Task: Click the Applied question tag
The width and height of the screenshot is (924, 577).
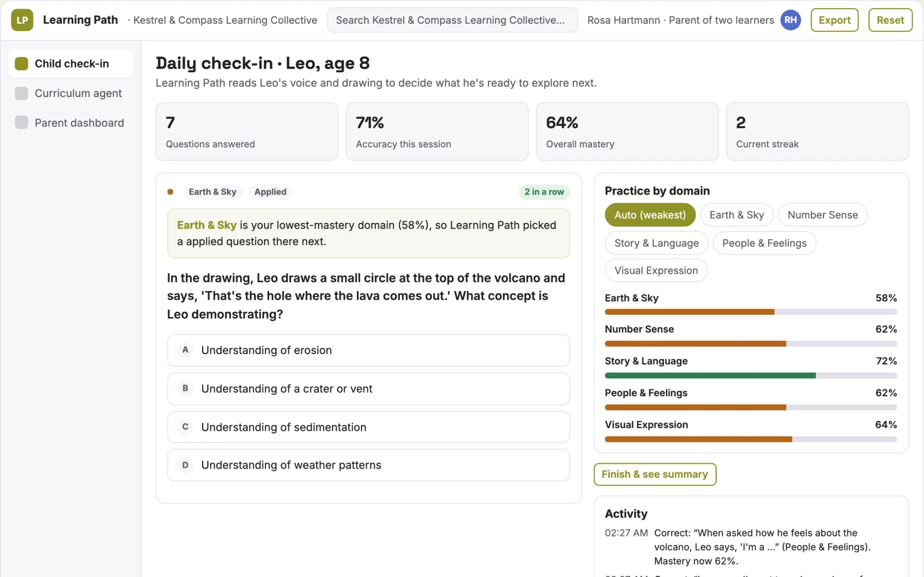Action: click(x=270, y=192)
